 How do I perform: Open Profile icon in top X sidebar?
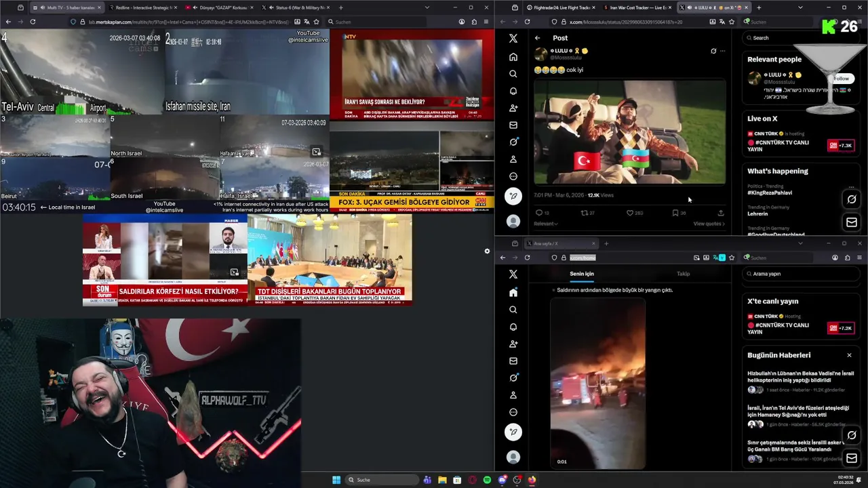click(x=513, y=159)
